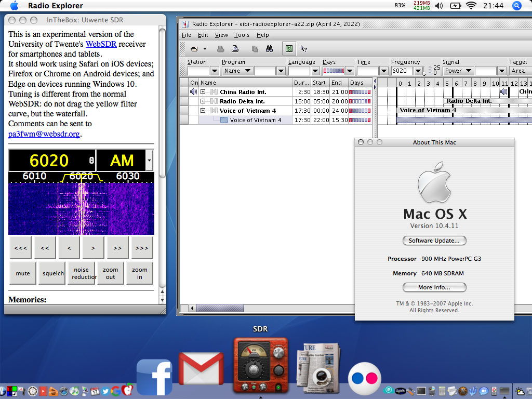Viewport: 532px width, 399px height.
Task: Click the open folder toolbar icon
Action: click(194, 49)
